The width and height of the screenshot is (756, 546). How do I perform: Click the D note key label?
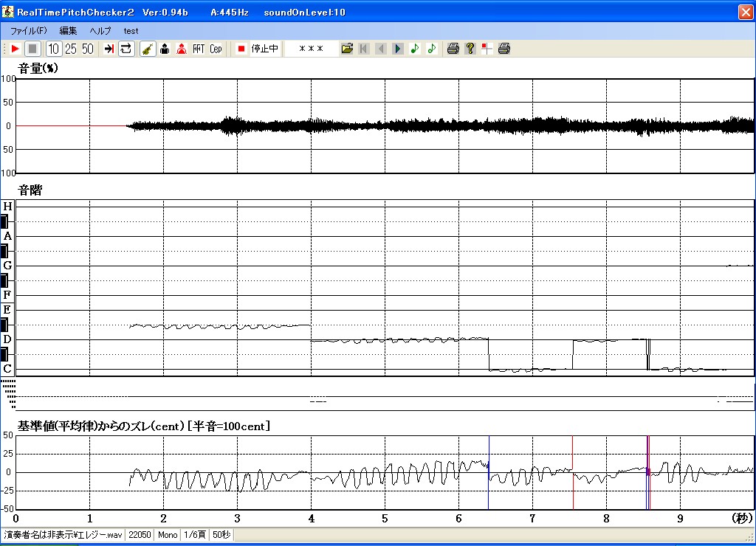coord(7,339)
